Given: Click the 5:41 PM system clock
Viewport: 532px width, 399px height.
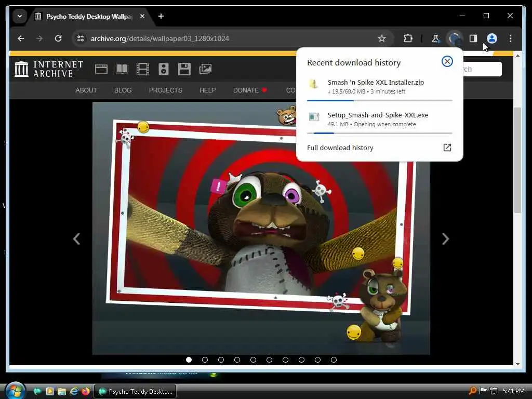Looking at the screenshot, I should (x=514, y=391).
